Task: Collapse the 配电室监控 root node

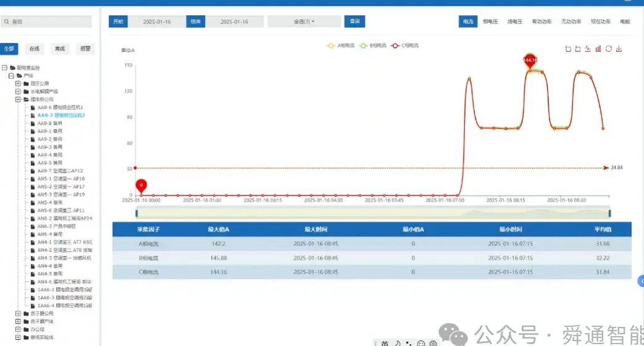Action: [x=4, y=68]
